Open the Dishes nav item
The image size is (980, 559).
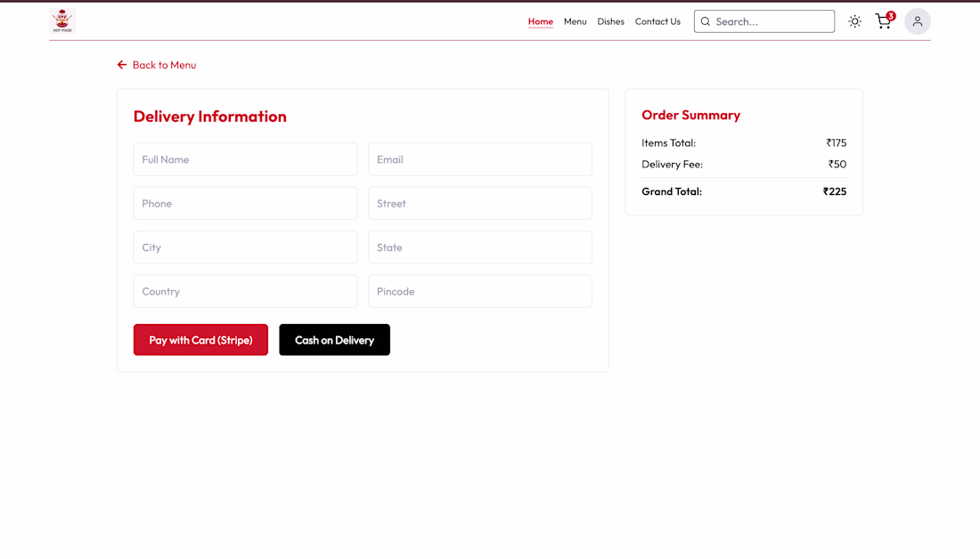pyautogui.click(x=610, y=21)
